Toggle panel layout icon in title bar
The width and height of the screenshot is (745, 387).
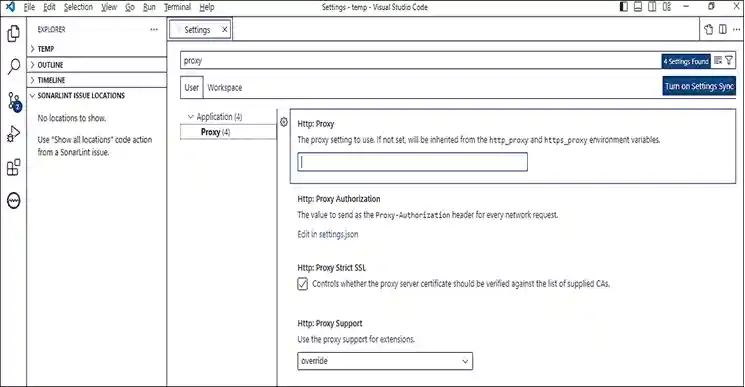coord(638,7)
